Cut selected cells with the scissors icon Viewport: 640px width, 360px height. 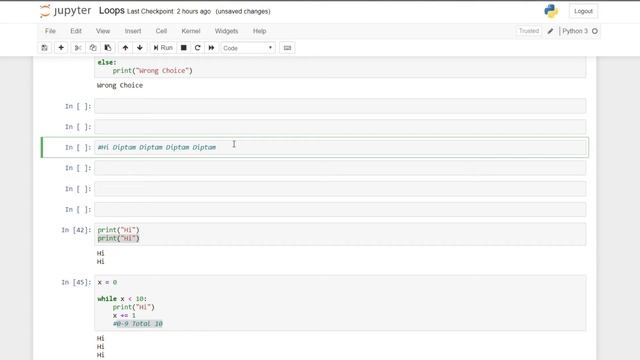pos(78,48)
